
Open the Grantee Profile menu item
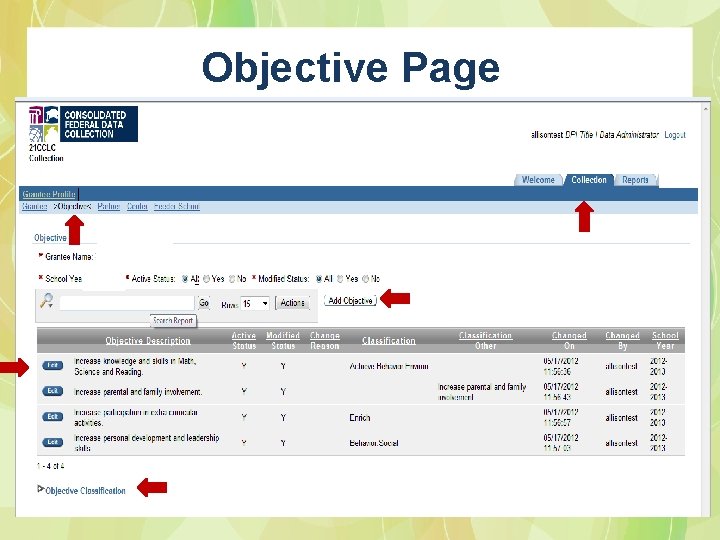coord(49,194)
